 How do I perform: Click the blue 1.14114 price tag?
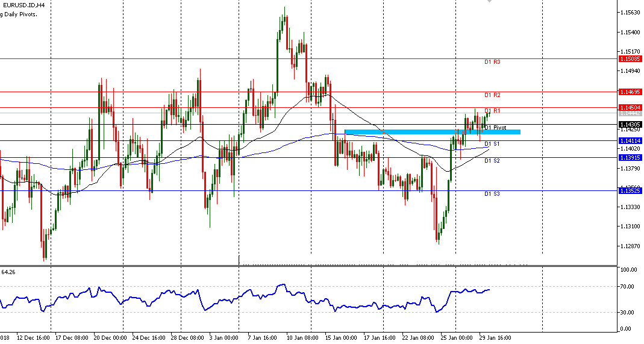click(630, 141)
